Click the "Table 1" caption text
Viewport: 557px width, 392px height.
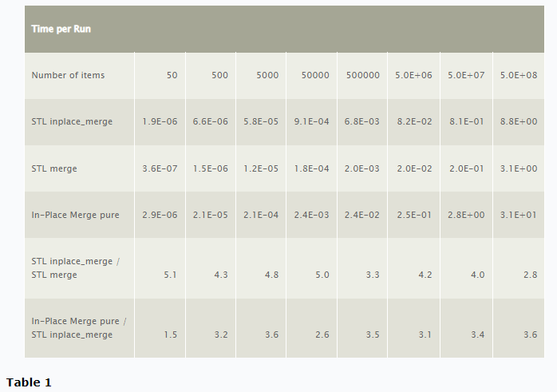(29, 382)
